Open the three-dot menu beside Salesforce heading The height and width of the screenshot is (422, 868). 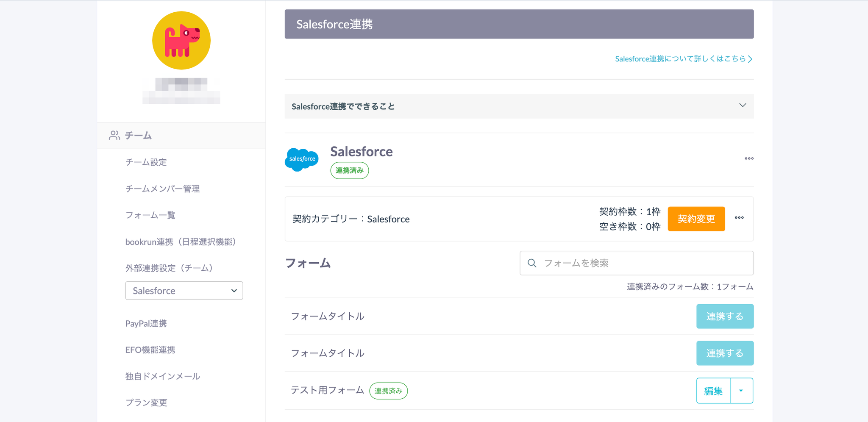click(x=749, y=158)
